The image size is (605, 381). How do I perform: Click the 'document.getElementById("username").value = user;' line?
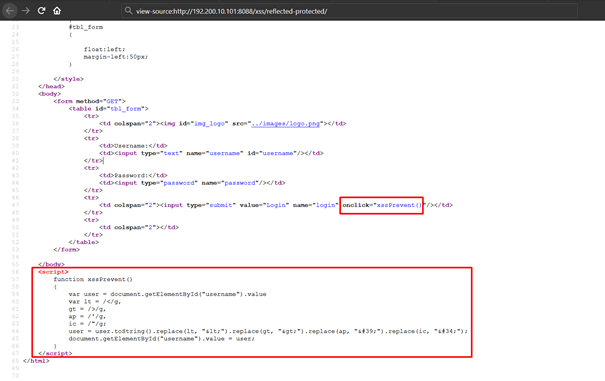(x=162, y=339)
